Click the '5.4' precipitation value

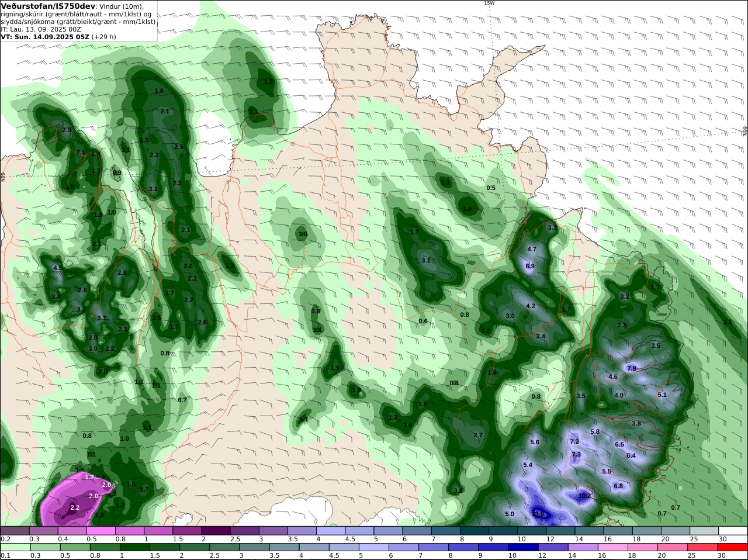tap(528, 465)
